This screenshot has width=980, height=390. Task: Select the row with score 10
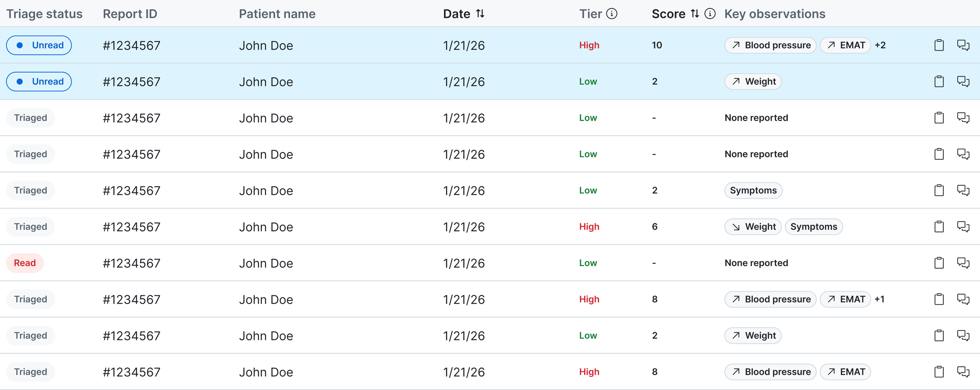pyautogui.click(x=490, y=45)
